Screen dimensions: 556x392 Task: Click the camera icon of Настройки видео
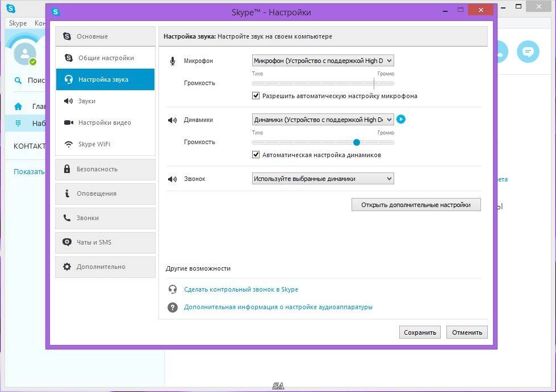pos(69,123)
